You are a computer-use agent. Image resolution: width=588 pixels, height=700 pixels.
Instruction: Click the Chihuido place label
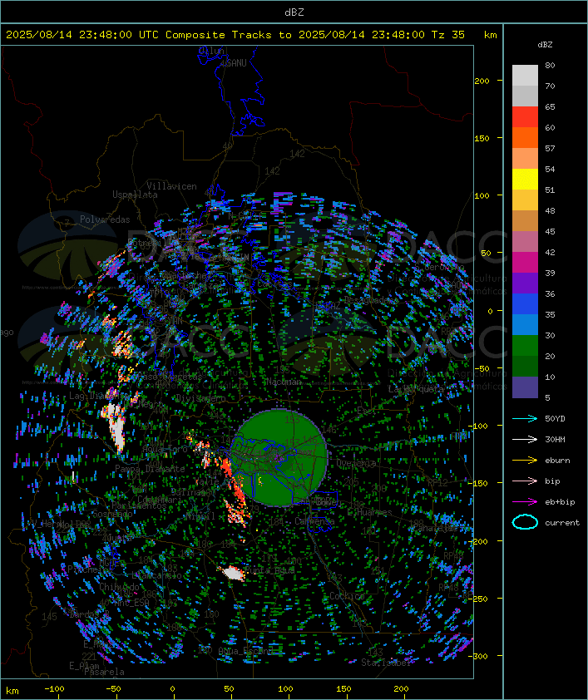pyautogui.click(x=119, y=587)
